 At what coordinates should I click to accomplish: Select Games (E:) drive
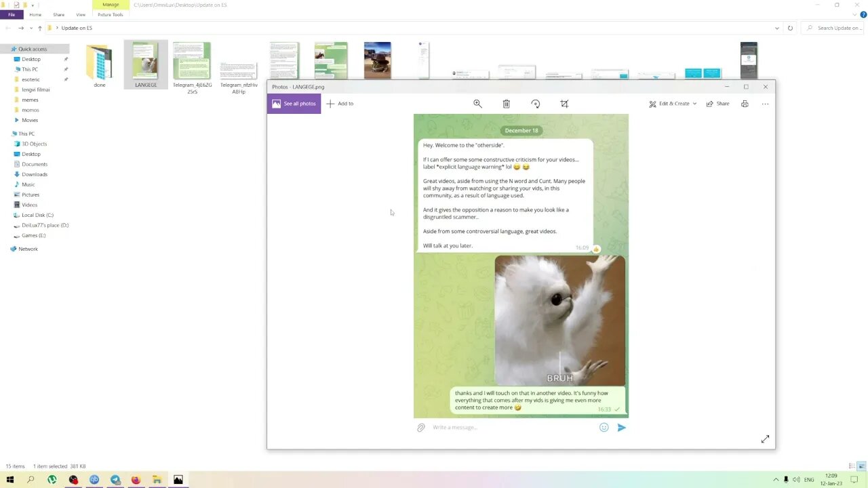pyautogui.click(x=33, y=235)
